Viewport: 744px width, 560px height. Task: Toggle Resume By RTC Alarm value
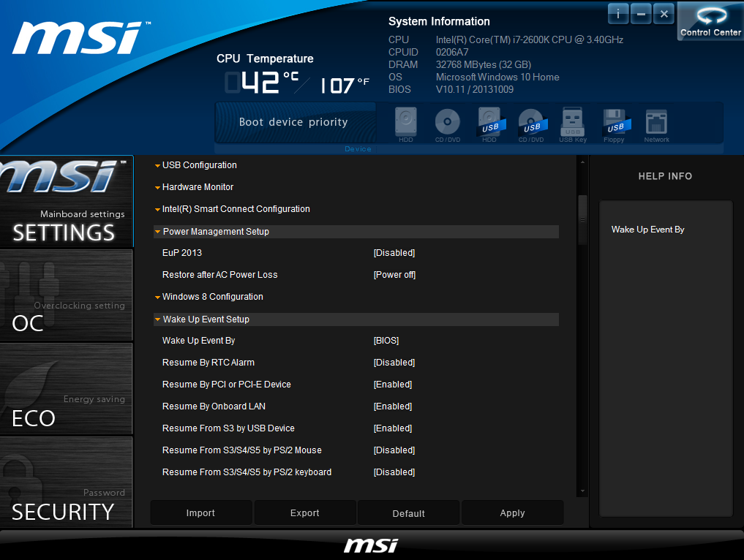(394, 363)
